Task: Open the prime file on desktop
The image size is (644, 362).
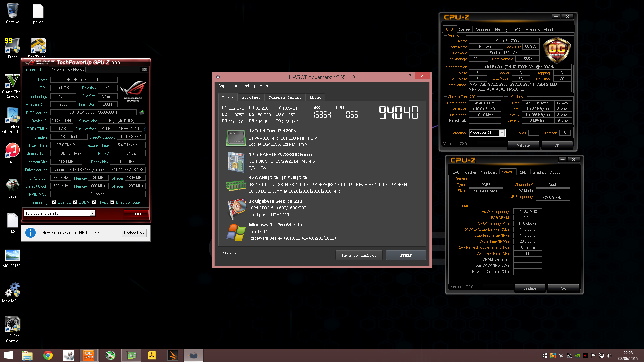Action: coord(38,14)
